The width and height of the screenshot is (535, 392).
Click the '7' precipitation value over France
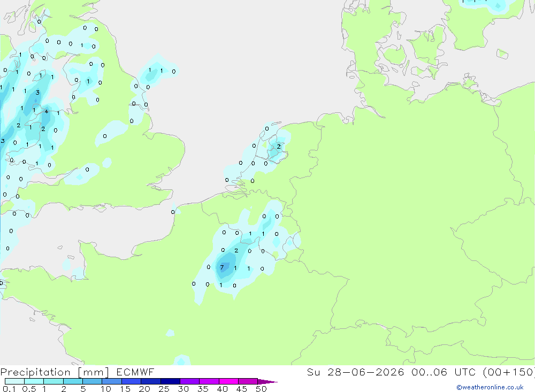[222, 267]
